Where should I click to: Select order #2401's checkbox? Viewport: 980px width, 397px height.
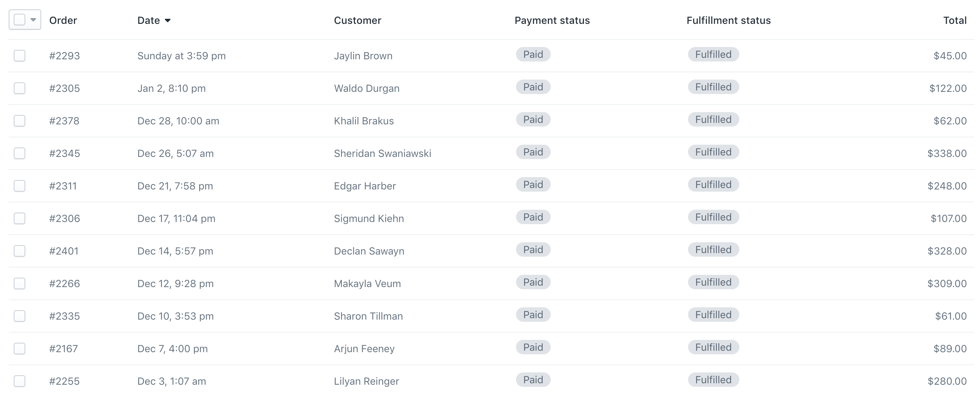click(x=20, y=251)
